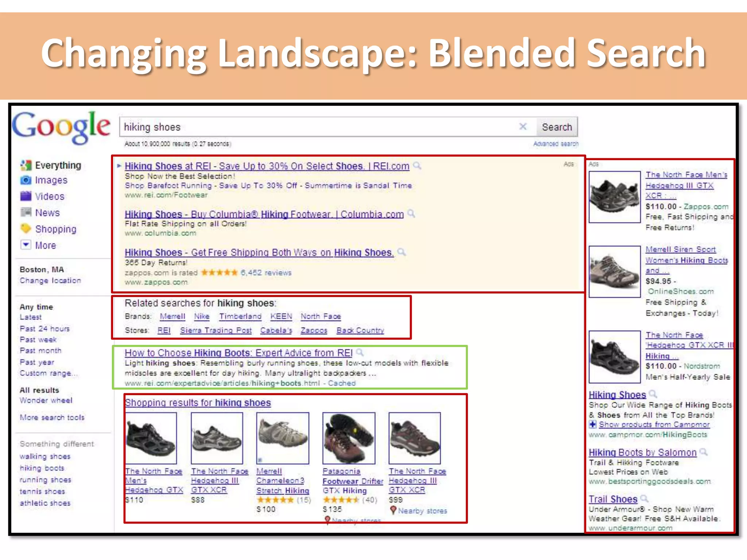Click KEEN brand related search
Image resolution: width=747 pixels, height=560 pixels.
point(281,316)
